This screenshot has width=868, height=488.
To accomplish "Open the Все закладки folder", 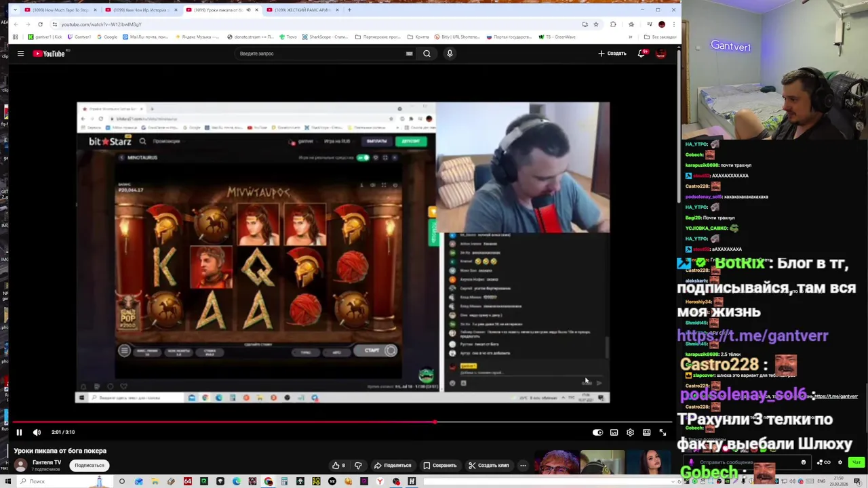I will coord(660,37).
